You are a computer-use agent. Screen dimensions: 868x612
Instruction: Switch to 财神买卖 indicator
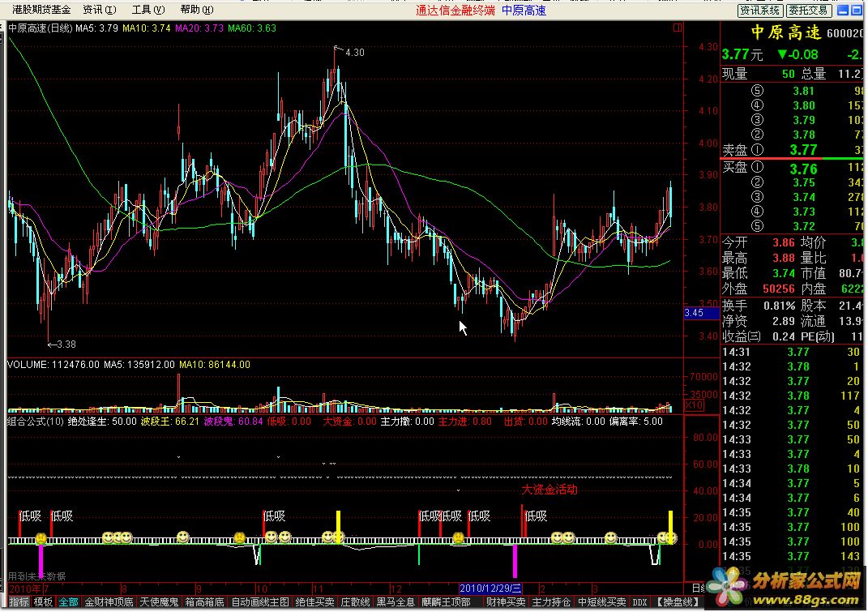click(506, 602)
